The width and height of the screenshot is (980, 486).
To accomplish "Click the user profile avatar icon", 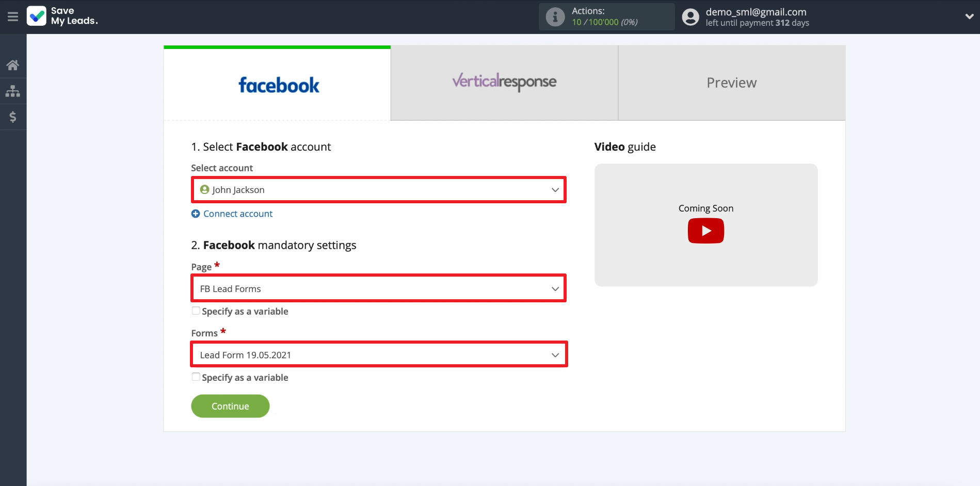I will 690,17.
